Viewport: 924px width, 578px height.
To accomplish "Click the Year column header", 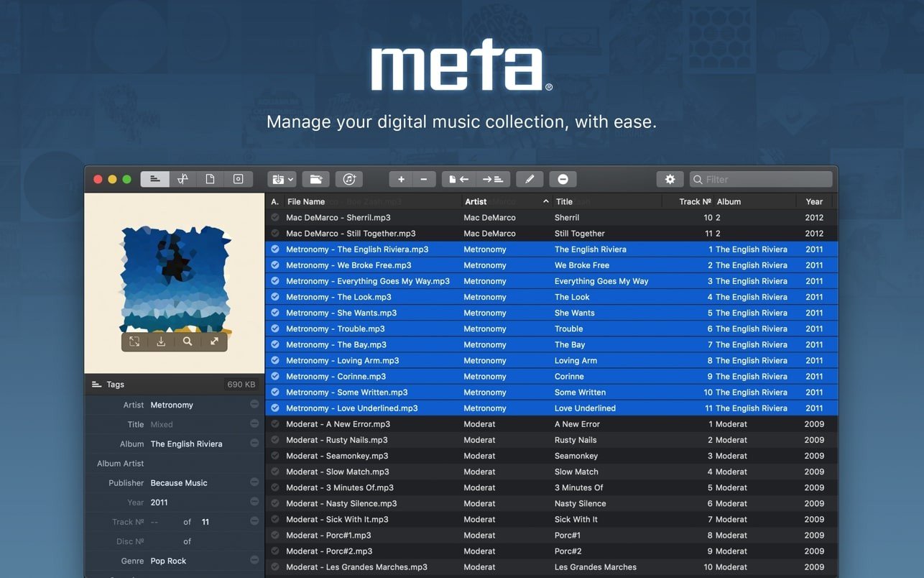I will coord(814,202).
